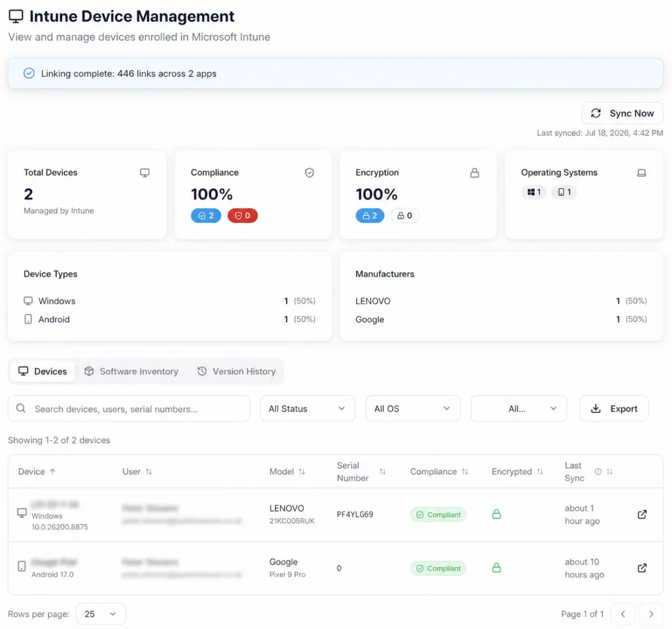Click the encrypted count badge 2
The image size is (672, 629).
point(370,215)
